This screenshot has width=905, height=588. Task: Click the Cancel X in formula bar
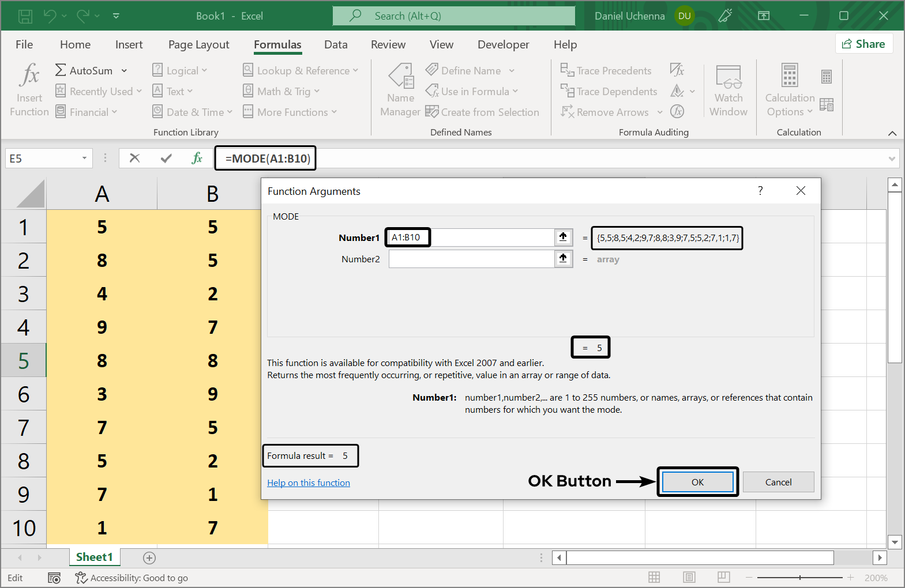point(134,158)
